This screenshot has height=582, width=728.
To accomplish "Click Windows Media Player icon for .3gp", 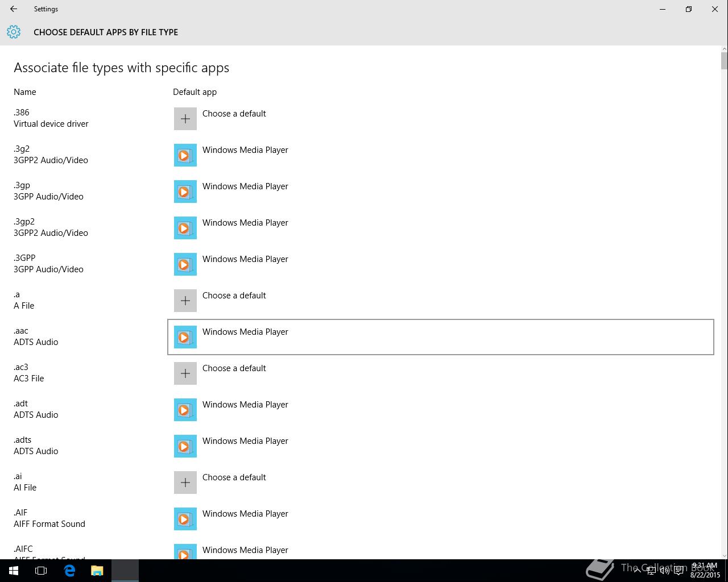I will (x=185, y=192).
